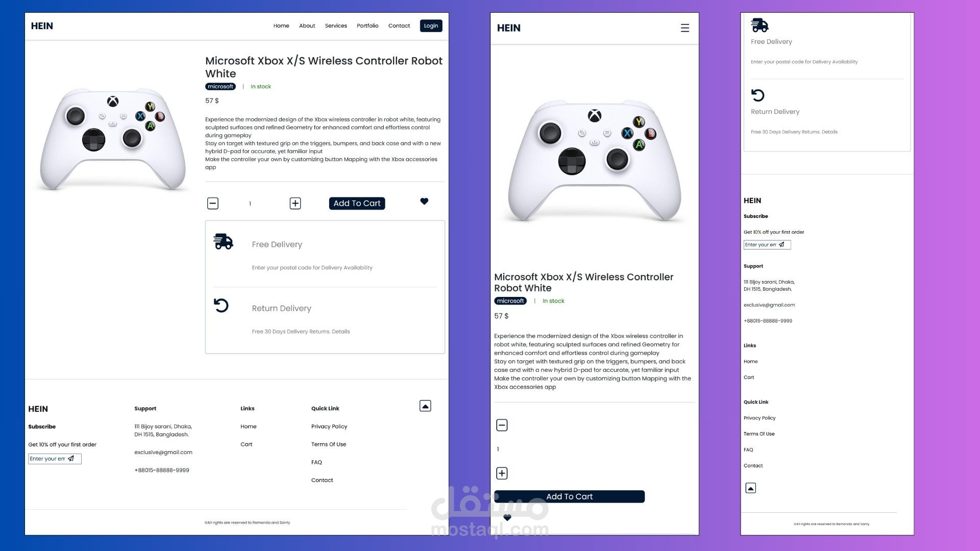Open the About nav menu item
Image resolution: width=980 pixels, height=551 pixels.
pos(307,26)
